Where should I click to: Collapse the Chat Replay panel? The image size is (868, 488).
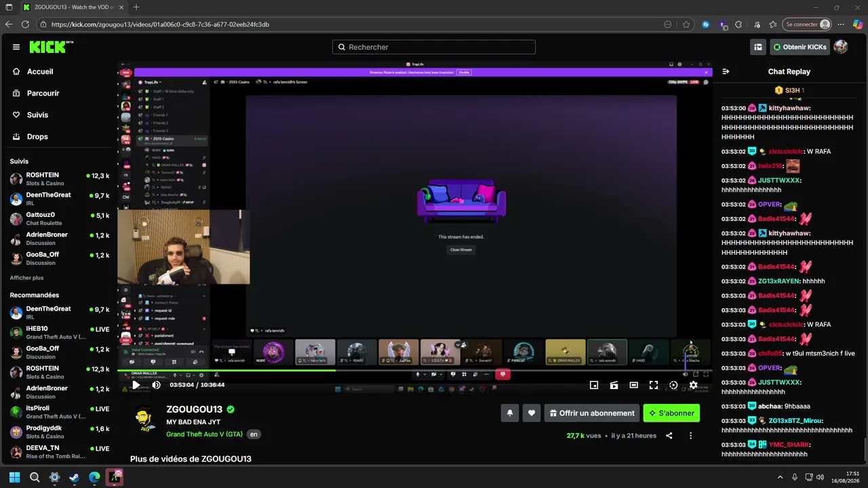pyautogui.click(x=726, y=71)
